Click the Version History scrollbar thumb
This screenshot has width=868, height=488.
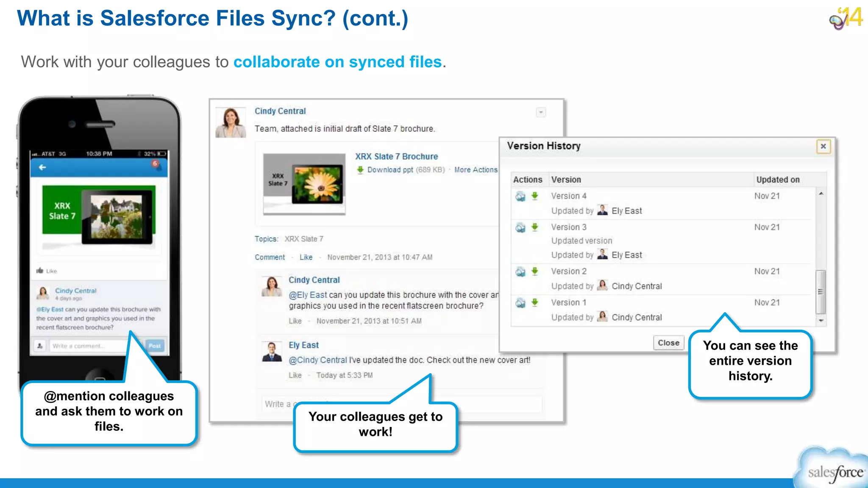[821, 292]
